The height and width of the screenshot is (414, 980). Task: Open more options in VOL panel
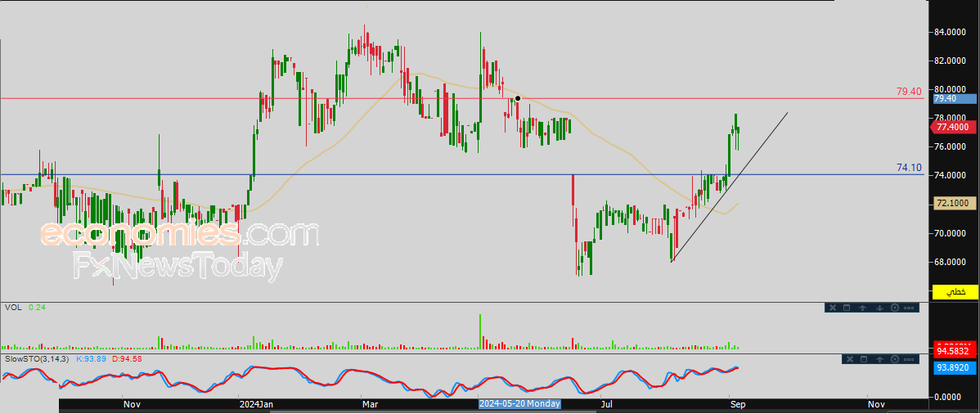tap(909, 308)
